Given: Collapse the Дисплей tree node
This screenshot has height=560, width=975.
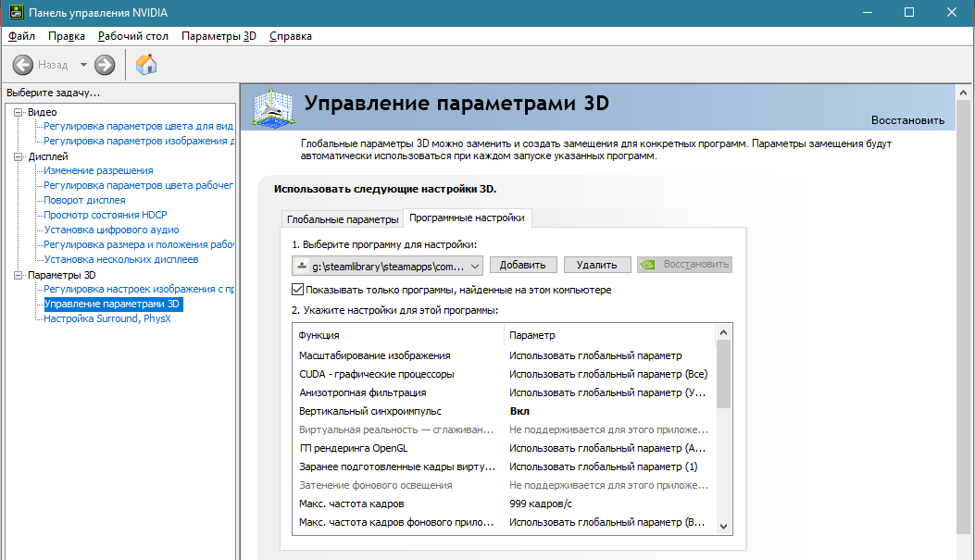Looking at the screenshot, I should coord(19,156).
